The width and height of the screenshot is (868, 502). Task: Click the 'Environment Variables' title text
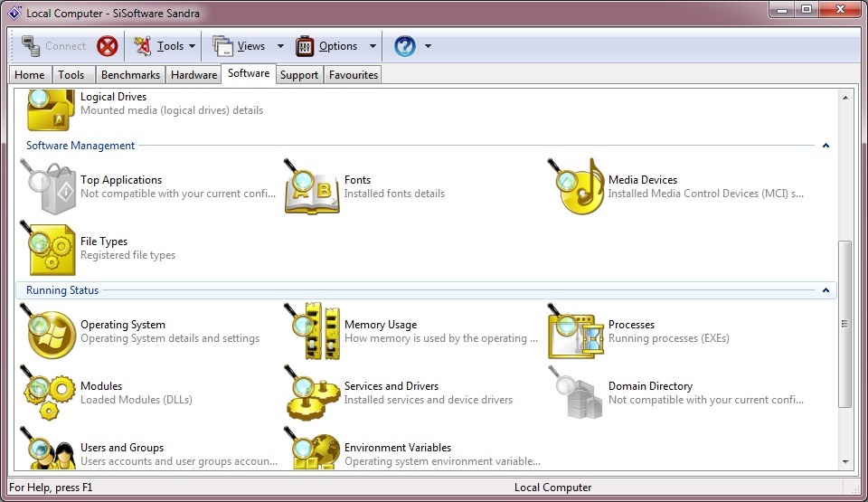(x=398, y=447)
